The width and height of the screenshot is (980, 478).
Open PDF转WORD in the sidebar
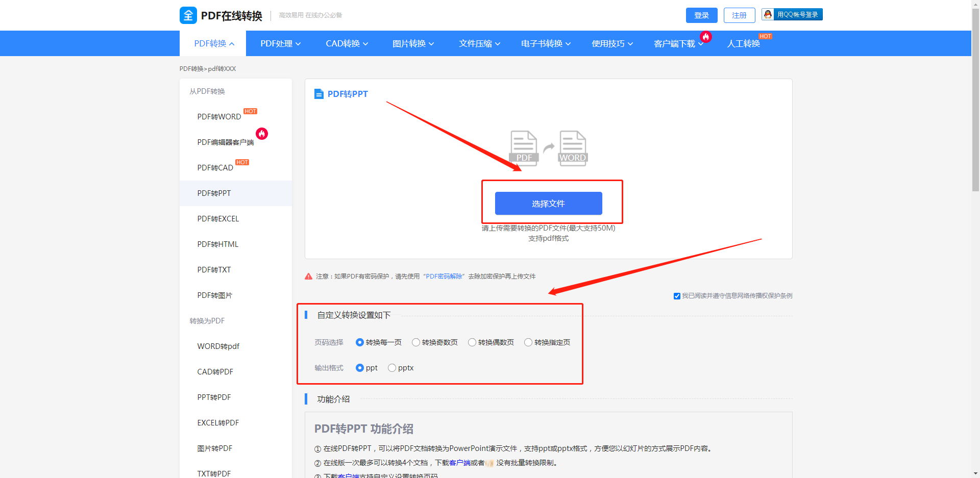click(219, 117)
